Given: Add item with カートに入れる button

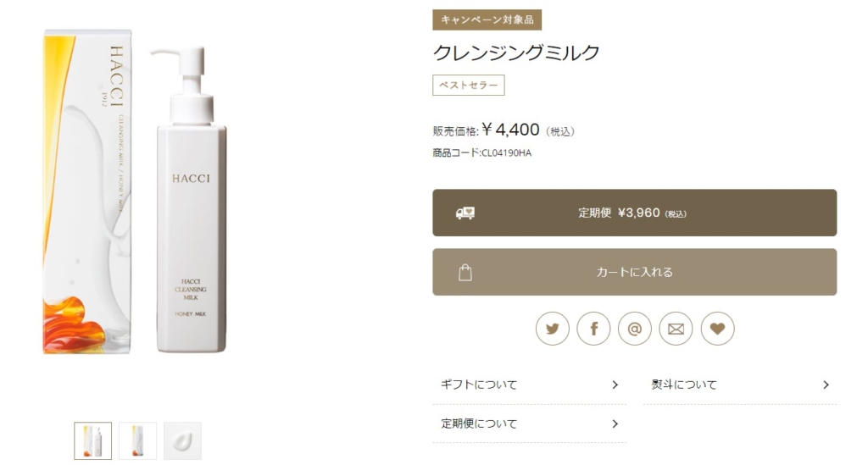Looking at the screenshot, I should [x=634, y=272].
